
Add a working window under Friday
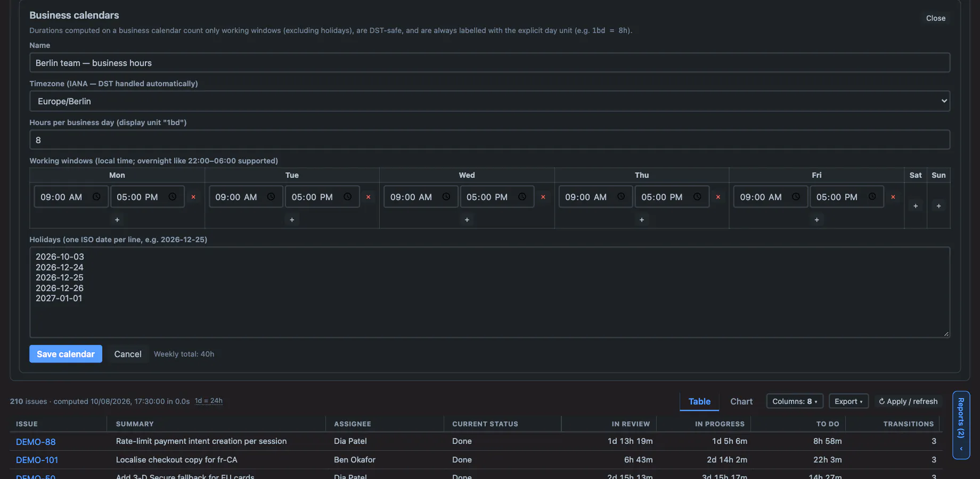point(817,220)
